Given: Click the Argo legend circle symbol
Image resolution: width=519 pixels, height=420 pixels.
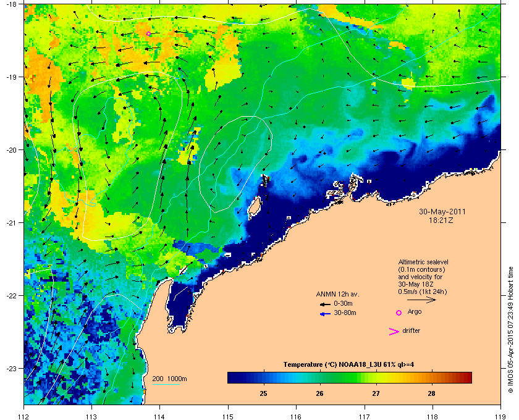Looking at the screenshot, I should 399,313.
